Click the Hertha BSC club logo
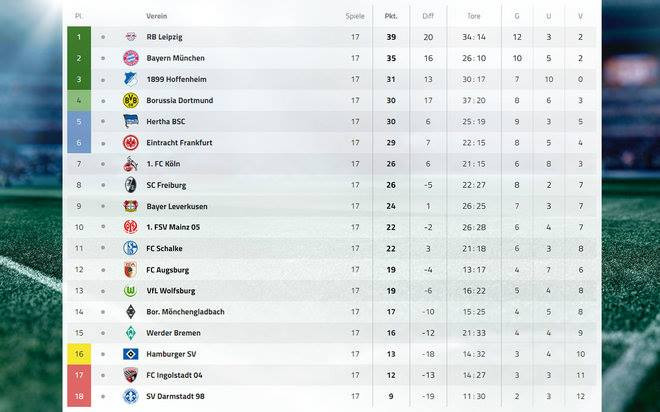Viewport: 660px width, 412px height. click(x=130, y=122)
